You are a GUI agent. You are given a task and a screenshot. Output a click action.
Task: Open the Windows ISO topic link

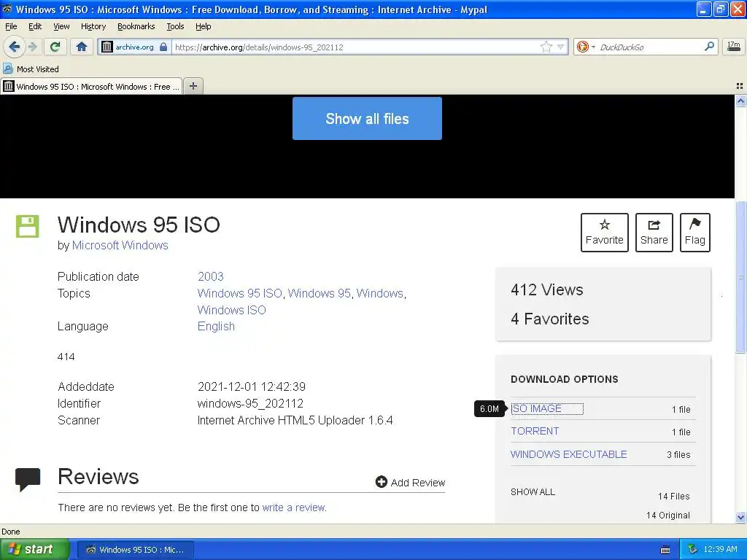pos(231,310)
